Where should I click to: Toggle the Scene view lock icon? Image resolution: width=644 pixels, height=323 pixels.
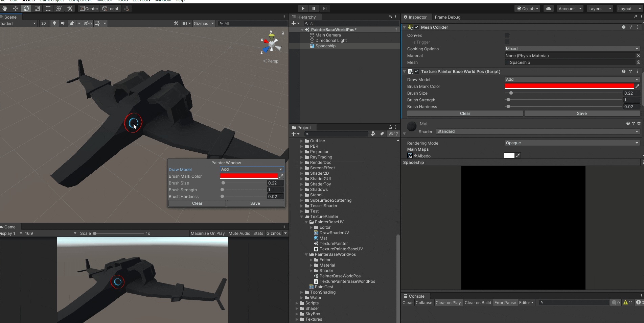point(283,33)
